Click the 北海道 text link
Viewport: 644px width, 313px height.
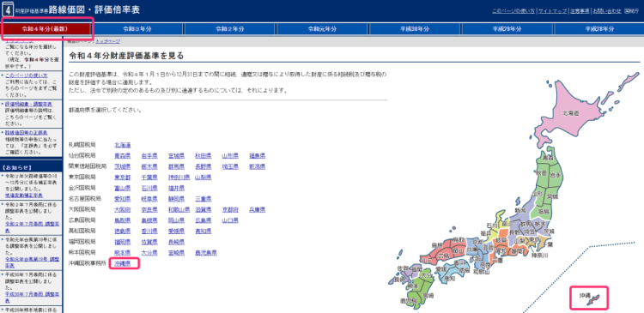123,145
